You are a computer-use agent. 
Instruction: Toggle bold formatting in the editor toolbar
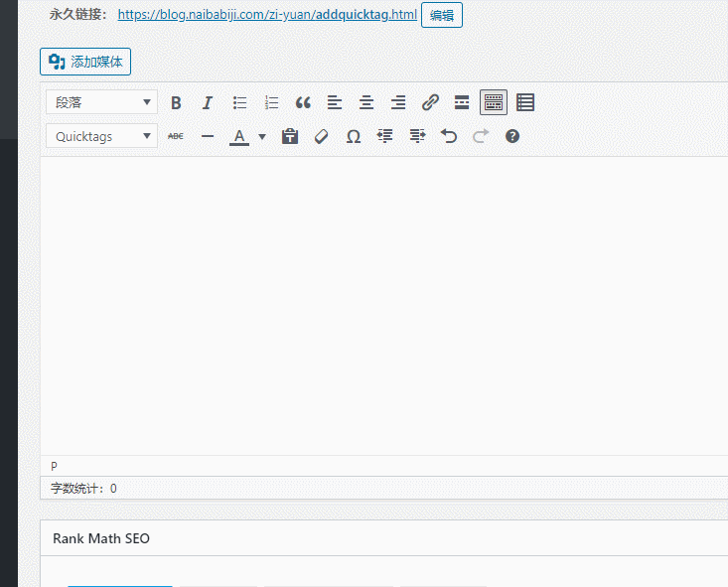point(176,102)
